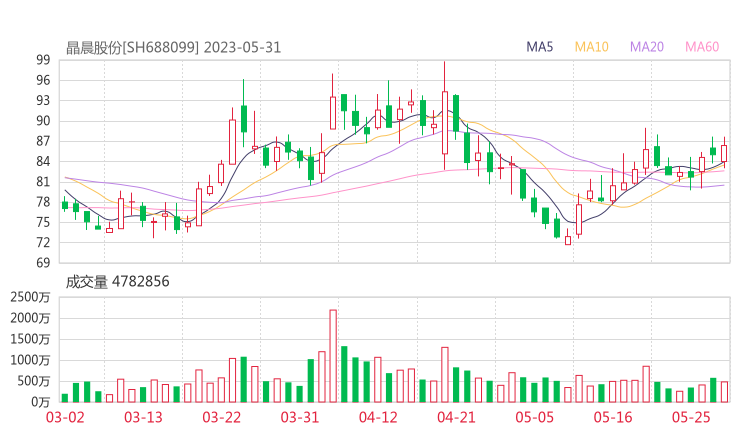Click the 81 price axis label
Image resolution: width=740 pixels, height=440 pixels.
point(43,182)
